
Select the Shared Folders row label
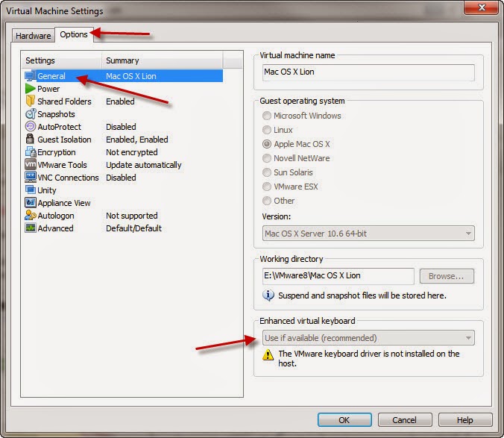[x=64, y=101]
